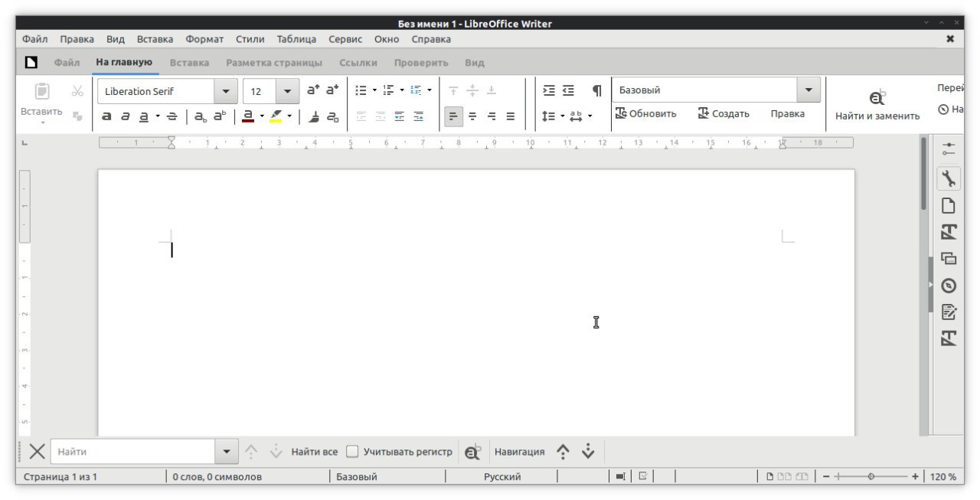Image resolution: width=980 pixels, height=500 pixels.
Task: Open underline style dropdown arrow
Action: (x=158, y=116)
